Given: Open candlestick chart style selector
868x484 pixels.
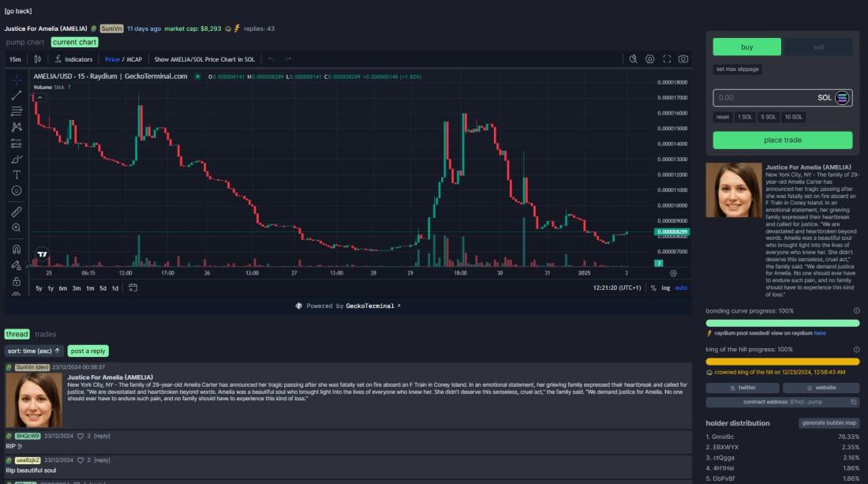Looking at the screenshot, I should click(x=38, y=59).
